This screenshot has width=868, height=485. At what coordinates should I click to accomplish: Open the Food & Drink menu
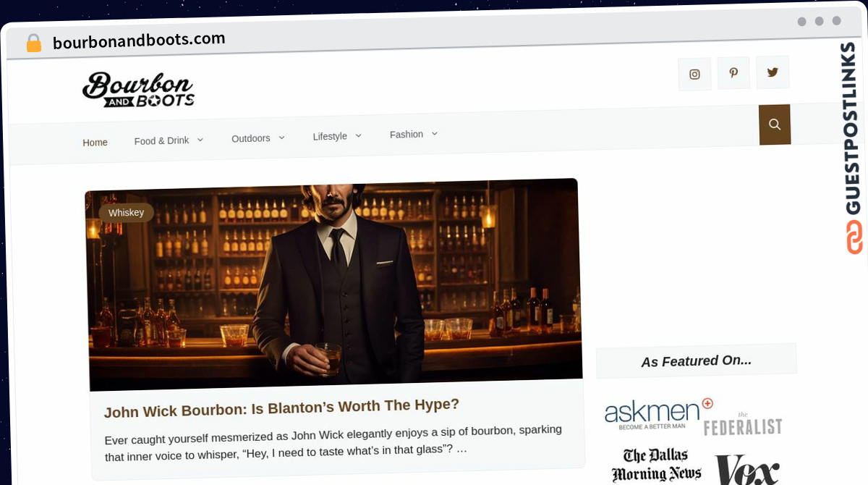pos(161,140)
